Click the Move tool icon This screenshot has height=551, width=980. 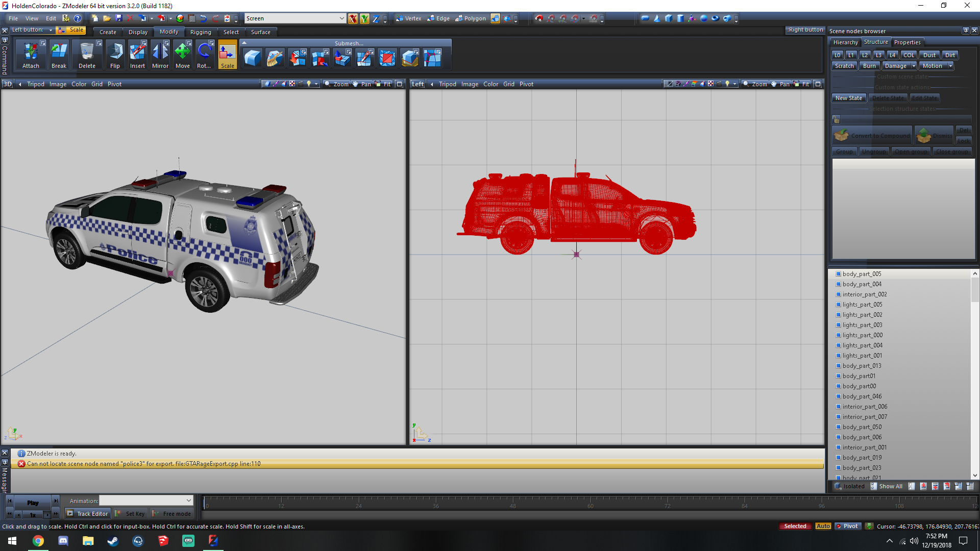pos(182,52)
